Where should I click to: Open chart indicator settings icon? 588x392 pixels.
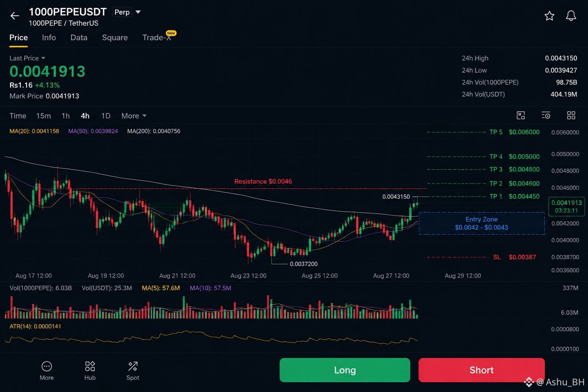546,116
